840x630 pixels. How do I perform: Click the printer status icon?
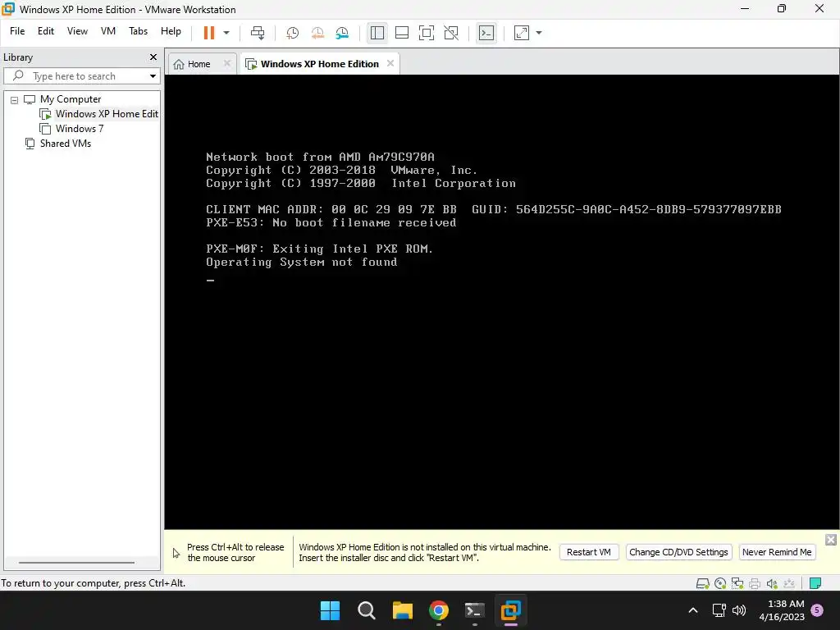coord(755,583)
